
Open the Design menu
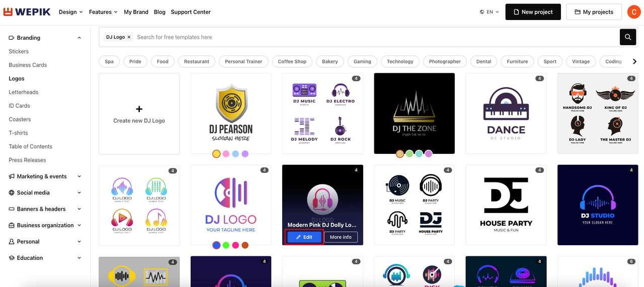(x=71, y=12)
